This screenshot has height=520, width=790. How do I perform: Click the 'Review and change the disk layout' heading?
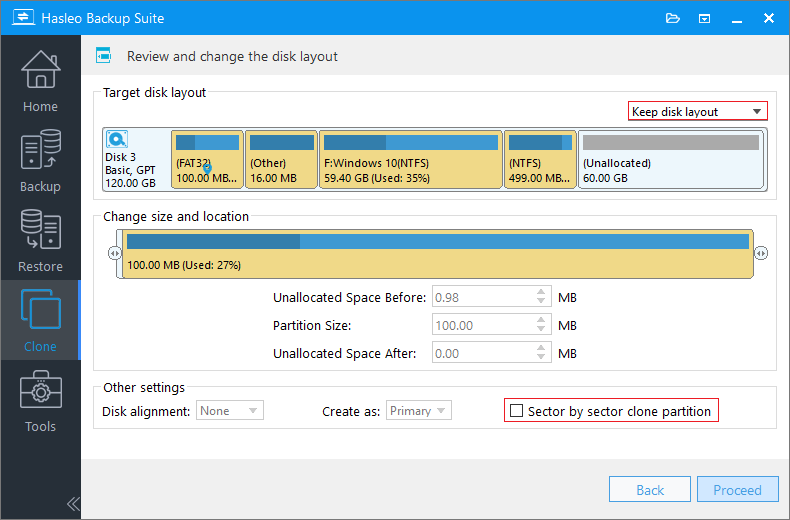(232, 56)
